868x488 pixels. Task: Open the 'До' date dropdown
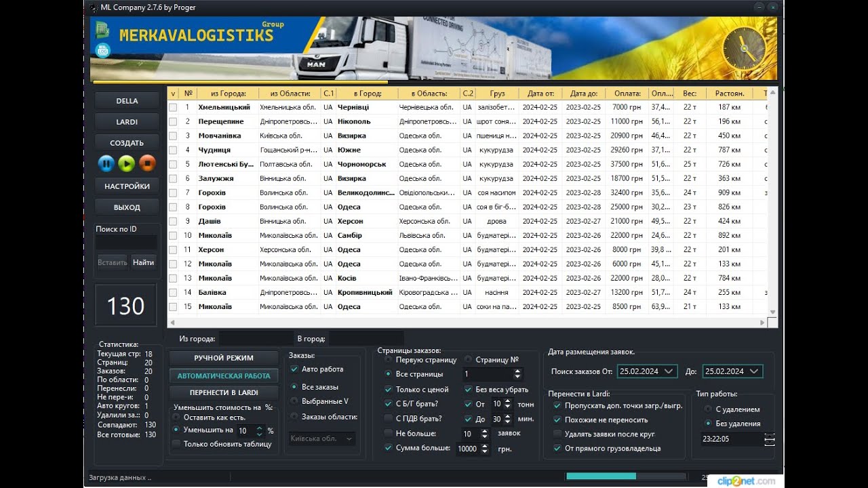(754, 371)
